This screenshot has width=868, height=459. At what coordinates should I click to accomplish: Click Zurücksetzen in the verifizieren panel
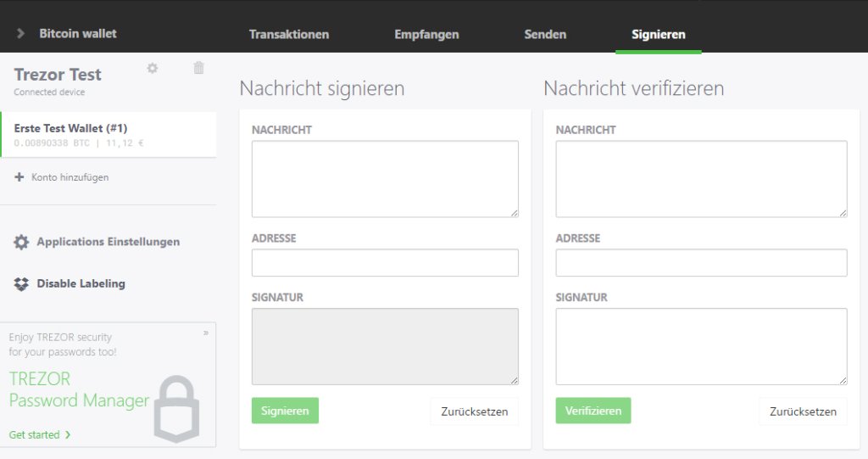tap(803, 411)
